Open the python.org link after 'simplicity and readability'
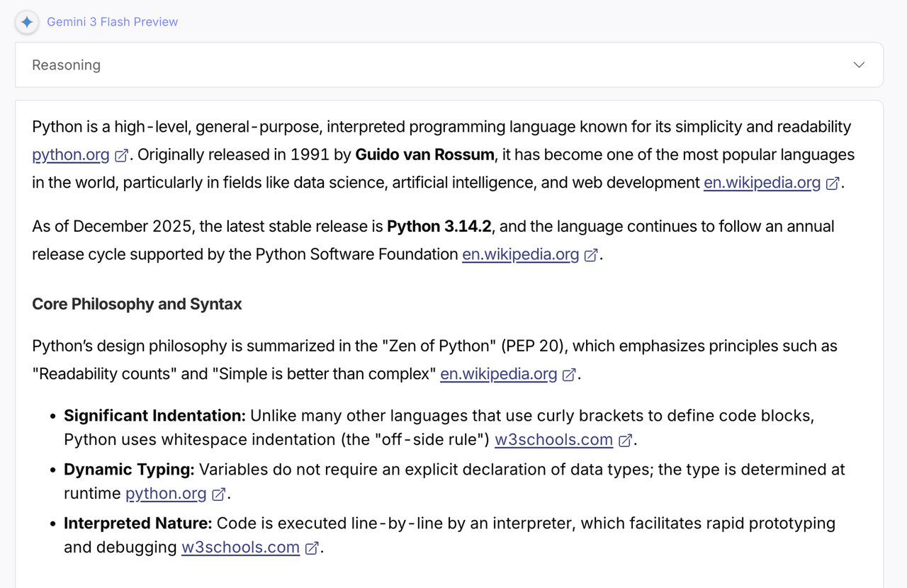 (x=71, y=154)
